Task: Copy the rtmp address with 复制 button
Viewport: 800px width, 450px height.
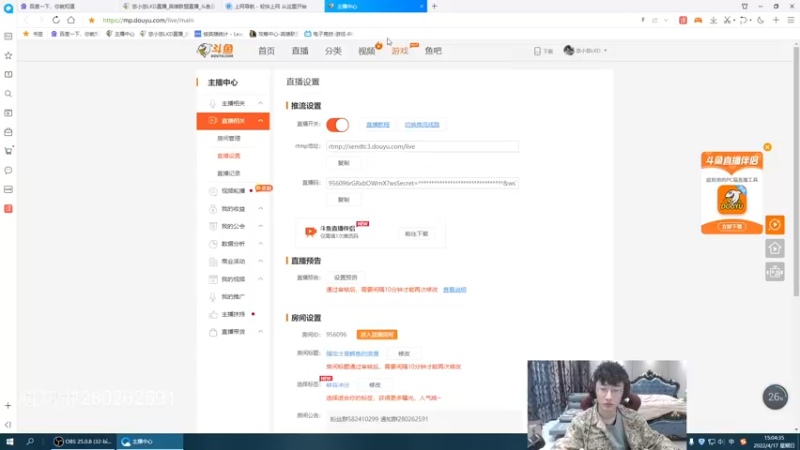Action: (343, 163)
